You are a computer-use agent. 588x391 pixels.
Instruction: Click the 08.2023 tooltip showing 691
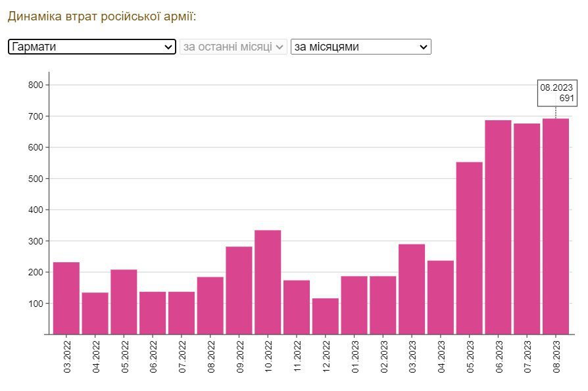pos(557,93)
